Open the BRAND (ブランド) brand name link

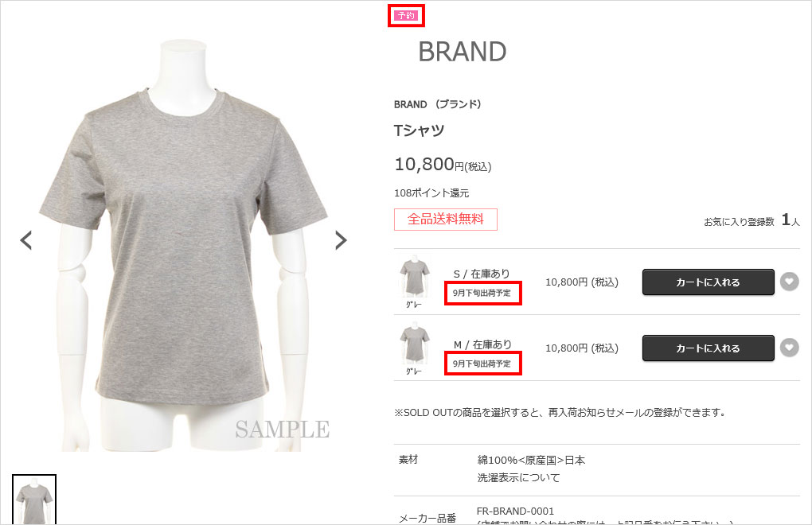(438, 104)
